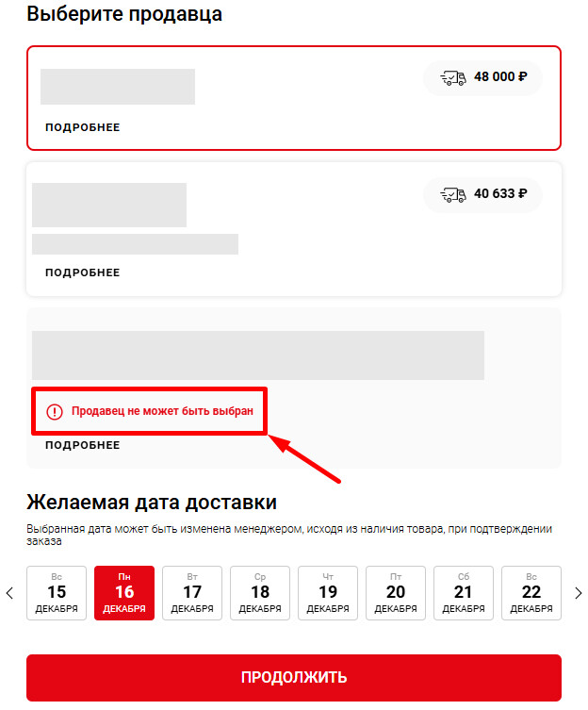Click the red ПРОДОЛЖИТЬ button
Screen dimensions: 588x710
tap(294, 677)
